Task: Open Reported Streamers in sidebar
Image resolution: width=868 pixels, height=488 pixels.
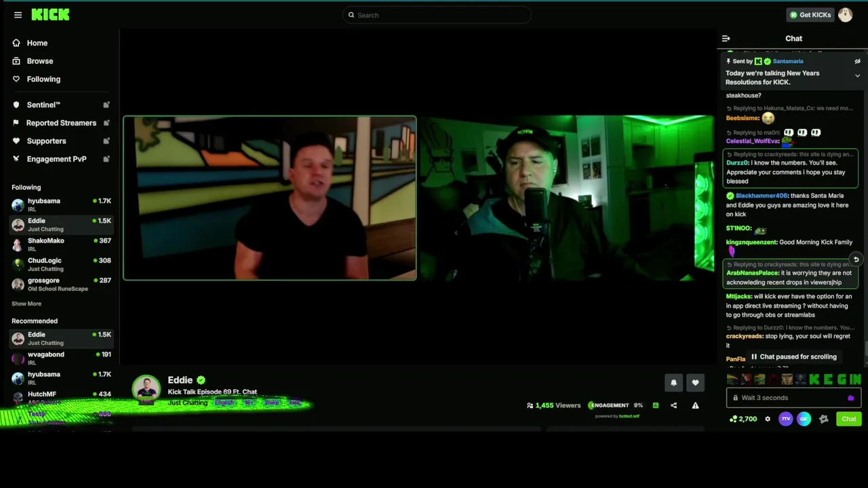Action: point(61,123)
